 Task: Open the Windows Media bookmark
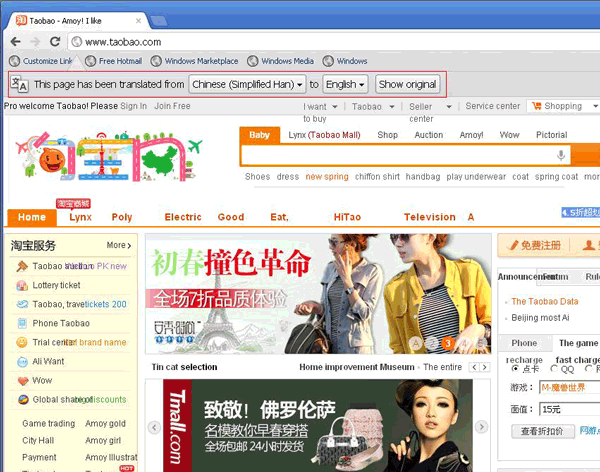click(280, 61)
